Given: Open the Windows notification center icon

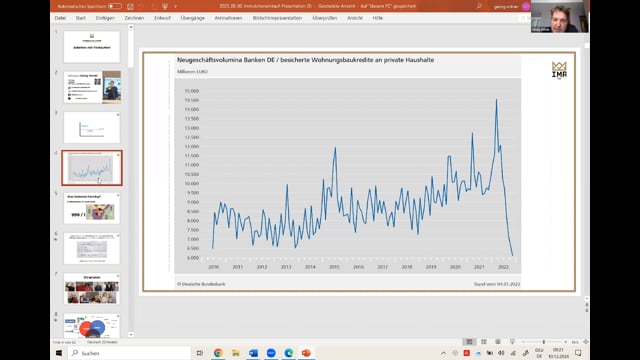Looking at the screenshot, I should pyautogui.click(x=578, y=353).
